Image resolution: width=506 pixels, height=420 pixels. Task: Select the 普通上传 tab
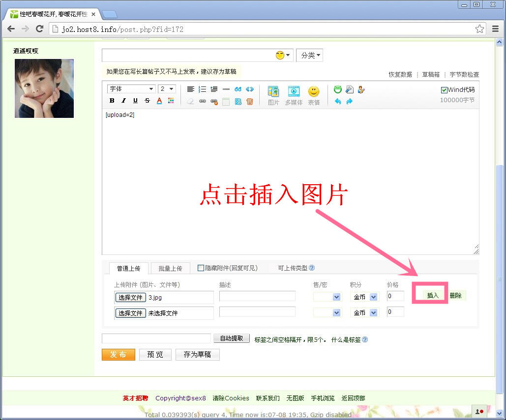[128, 268]
